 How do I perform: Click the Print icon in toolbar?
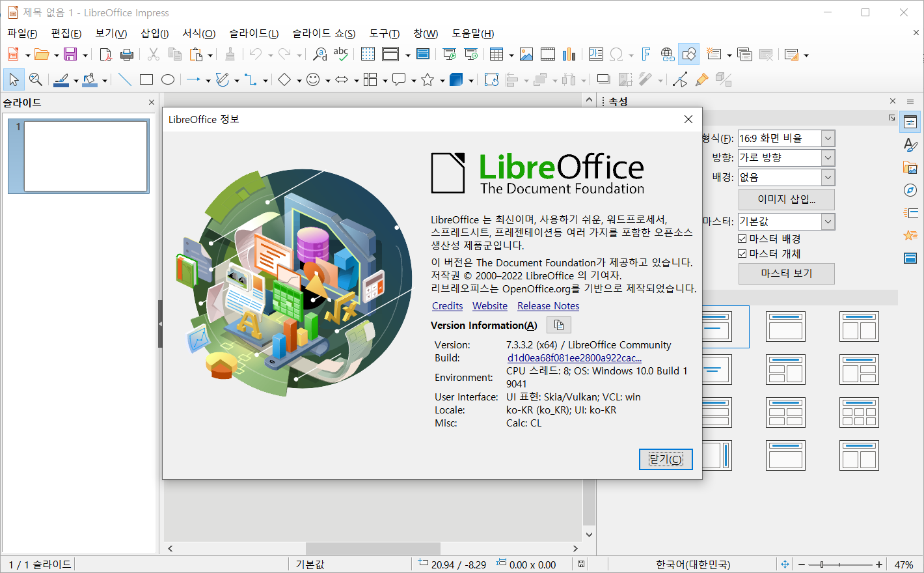pos(127,55)
